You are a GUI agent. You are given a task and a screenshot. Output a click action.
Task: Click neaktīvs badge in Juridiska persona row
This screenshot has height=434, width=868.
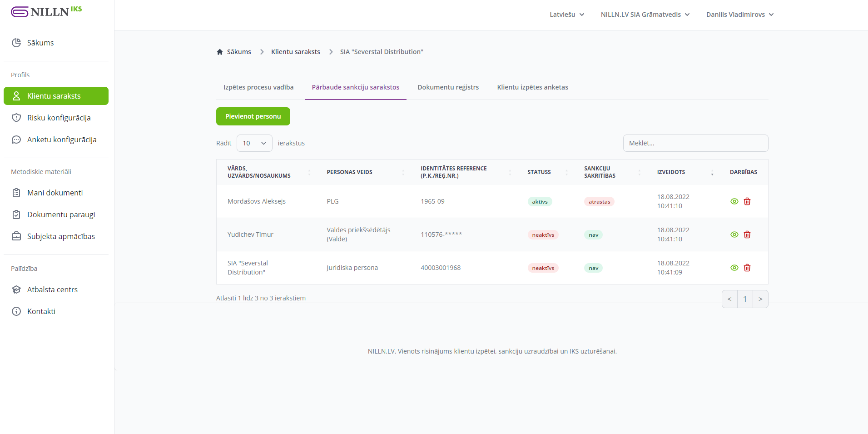(x=543, y=268)
